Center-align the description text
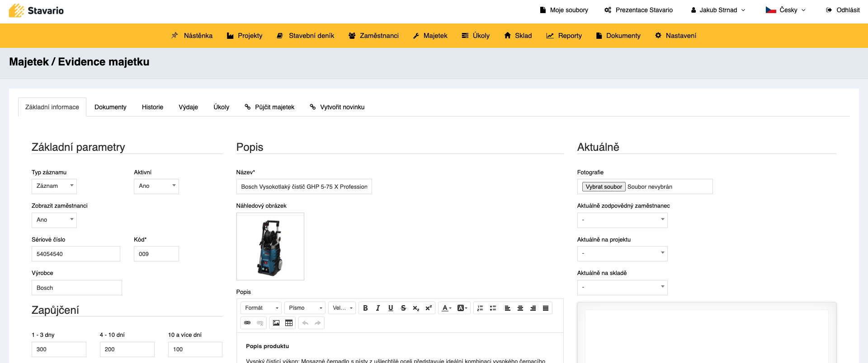This screenshot has width=868, height=363. [x=520, y=308]
